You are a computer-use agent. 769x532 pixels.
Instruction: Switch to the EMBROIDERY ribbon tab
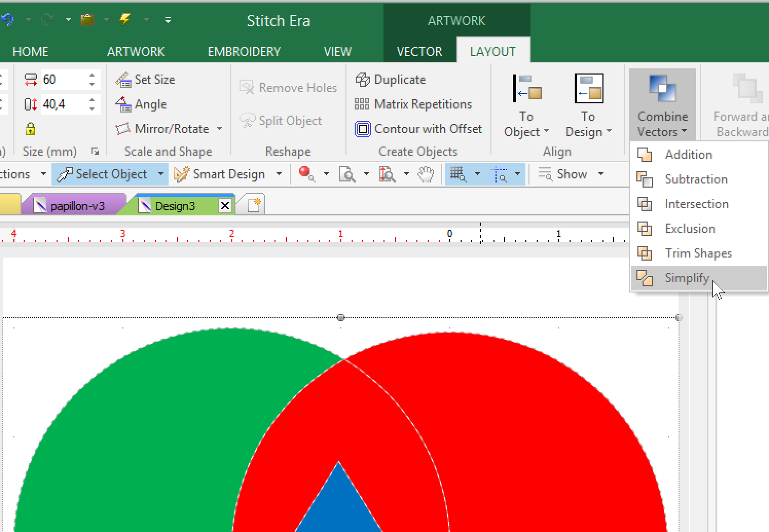244,51
